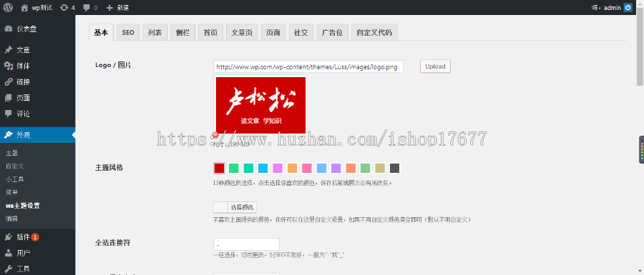
Task: Click the admin avatar icon
Action: click(628, 7)
